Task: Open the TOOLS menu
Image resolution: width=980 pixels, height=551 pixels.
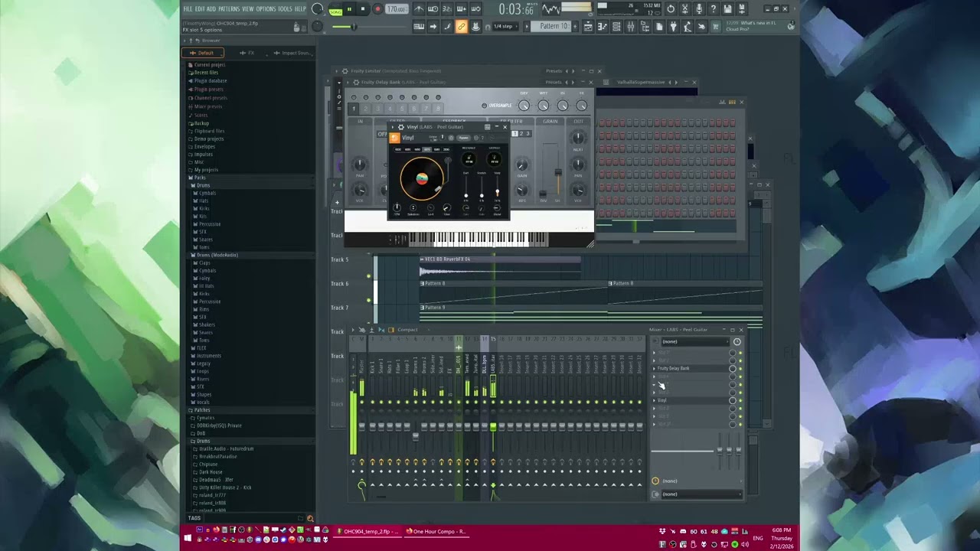Action: point(285,9)
